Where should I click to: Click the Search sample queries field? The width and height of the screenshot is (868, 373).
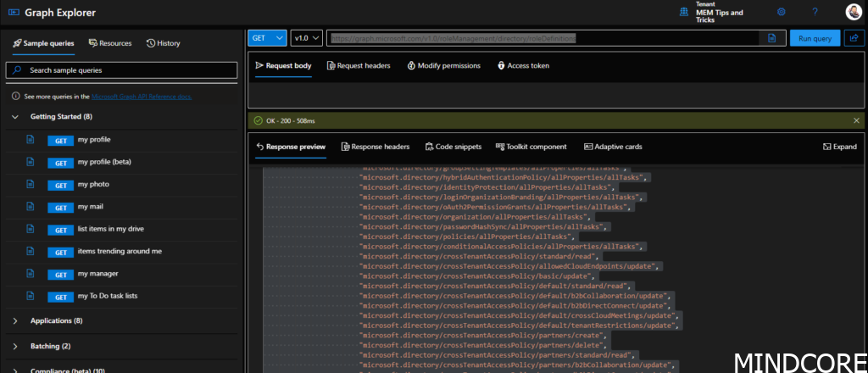point(121,70)
